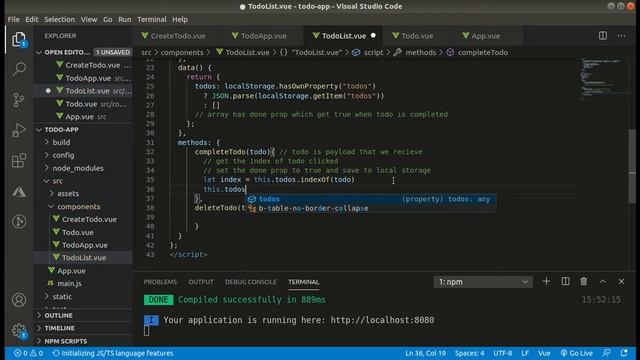Expand the config folder
The height and width of the screenshot is (360, 640).
pyautogui.click(x=63, y=155)
